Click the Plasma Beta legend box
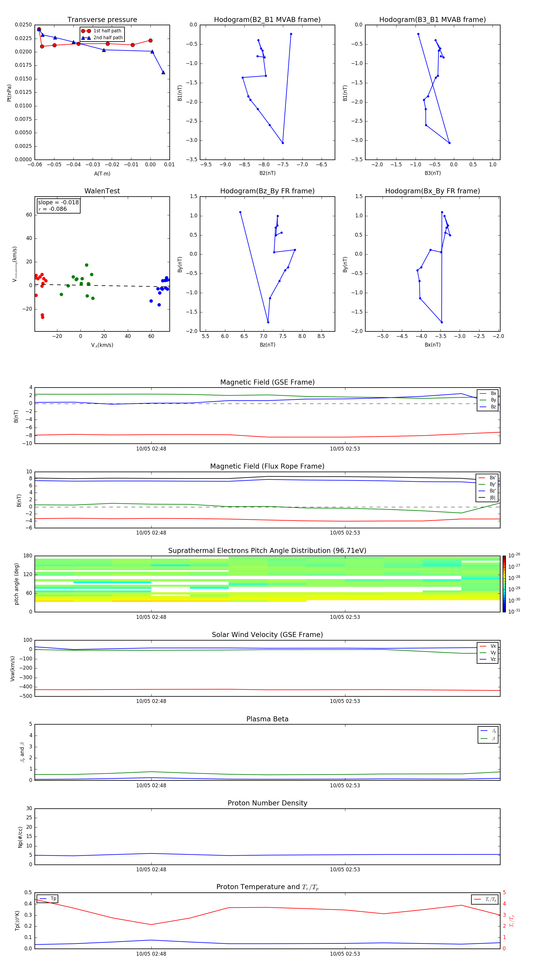 488,735
